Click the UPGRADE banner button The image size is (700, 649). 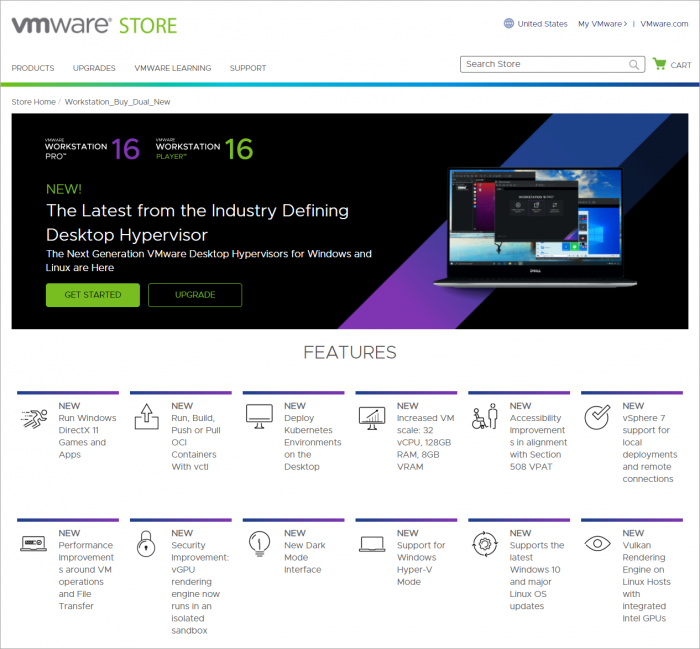click(195, 295)
